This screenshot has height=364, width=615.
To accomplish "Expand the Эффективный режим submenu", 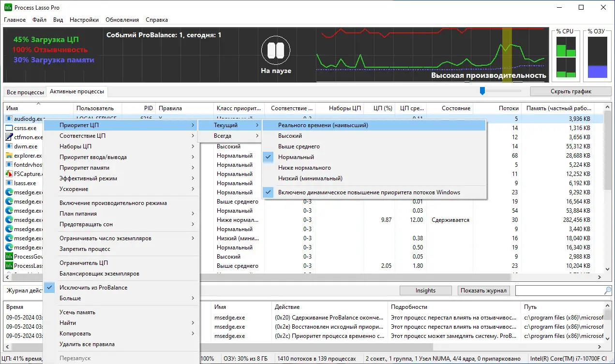I will click(121, 178).
